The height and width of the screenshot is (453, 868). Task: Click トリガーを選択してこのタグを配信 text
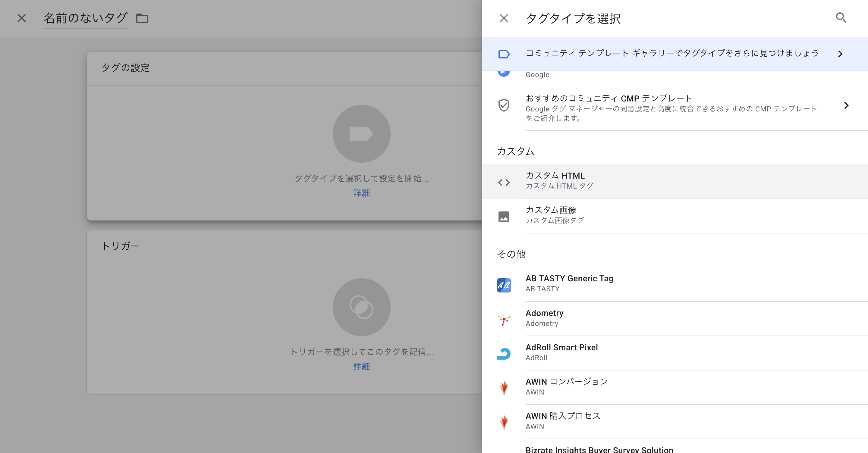click(x=362, y=351)
